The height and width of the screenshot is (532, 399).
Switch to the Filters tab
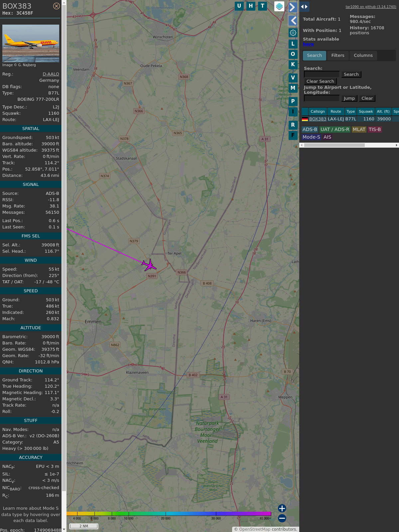tap(338, 56)
